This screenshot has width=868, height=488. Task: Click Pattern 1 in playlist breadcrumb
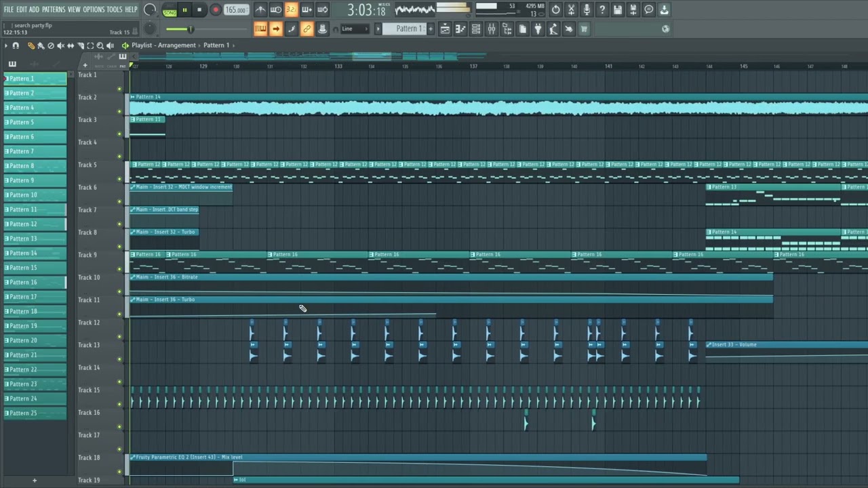pos(216,45)
